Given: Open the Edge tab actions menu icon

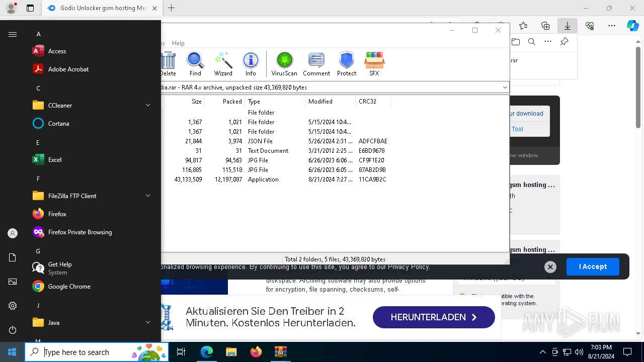Looking at the screenshot, I should coord(30,8).
